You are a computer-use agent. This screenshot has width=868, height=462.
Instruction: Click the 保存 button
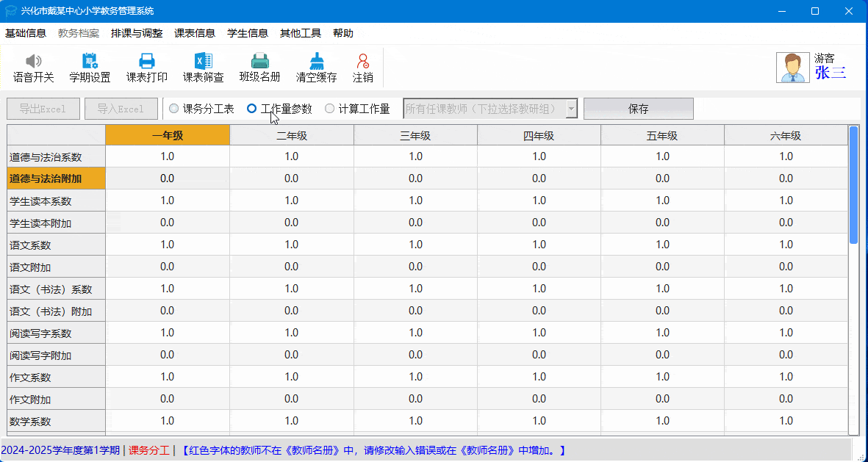point(638,109)
